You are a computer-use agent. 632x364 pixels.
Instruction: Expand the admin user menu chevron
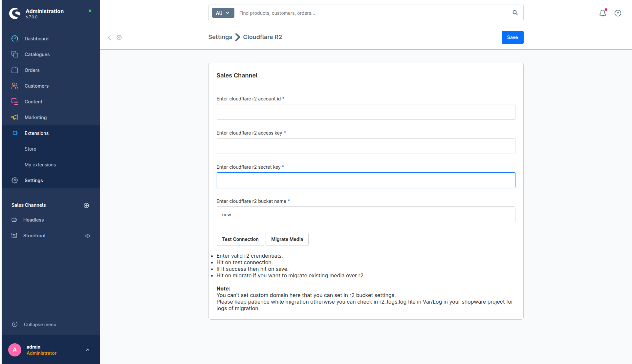point(88,350)
